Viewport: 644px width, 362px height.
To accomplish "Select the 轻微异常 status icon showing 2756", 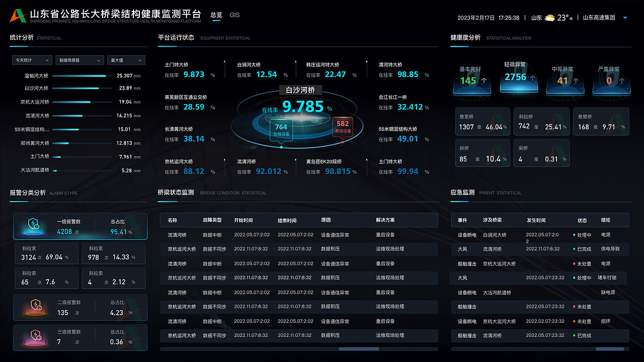I will 518,83.
